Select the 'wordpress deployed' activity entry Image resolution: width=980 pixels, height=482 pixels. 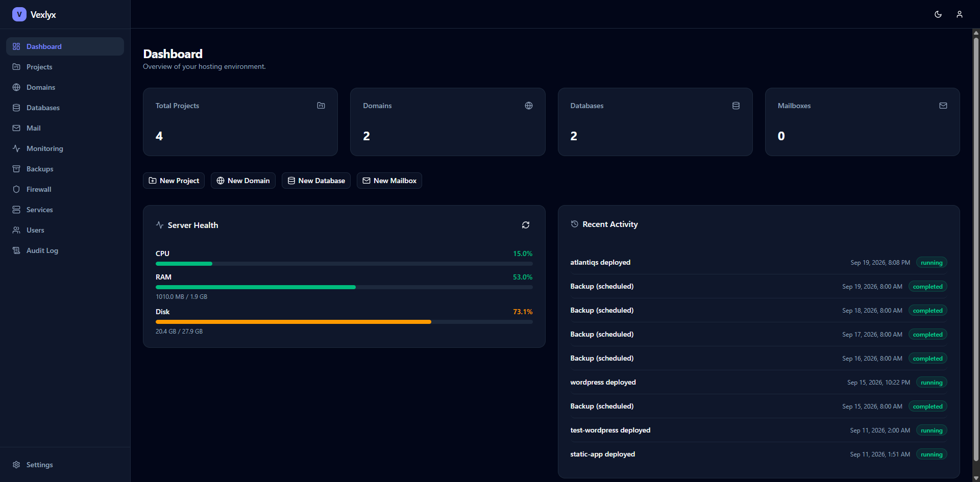(x=758, y=382)
